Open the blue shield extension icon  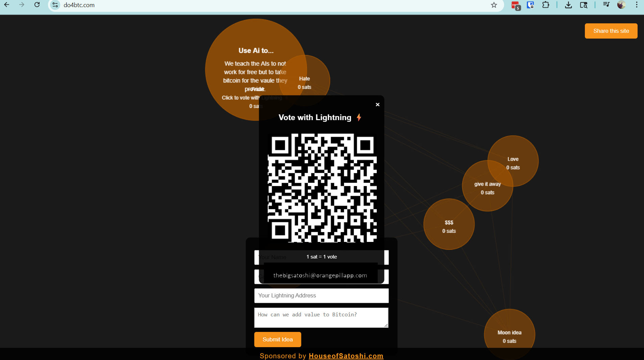[530, 5]
